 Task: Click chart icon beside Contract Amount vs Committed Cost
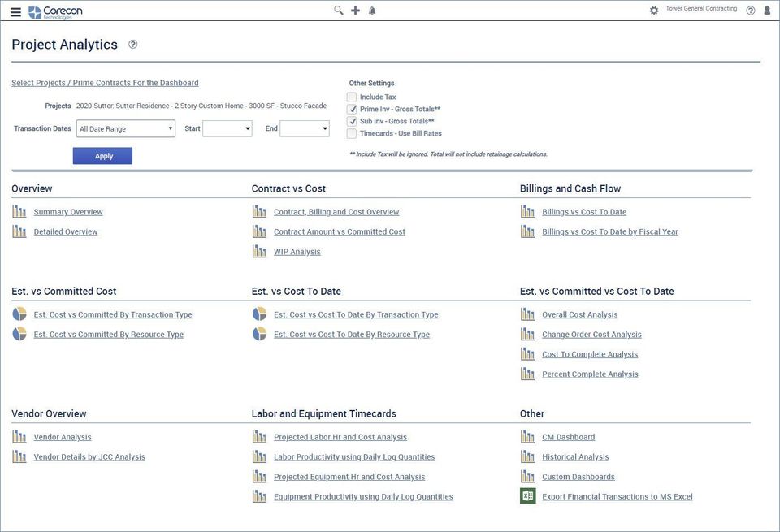(x=259, y=231)
